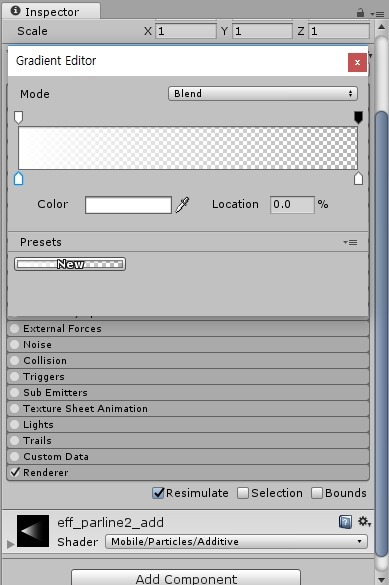Click the scrollbar up arrow

point(381,27)
